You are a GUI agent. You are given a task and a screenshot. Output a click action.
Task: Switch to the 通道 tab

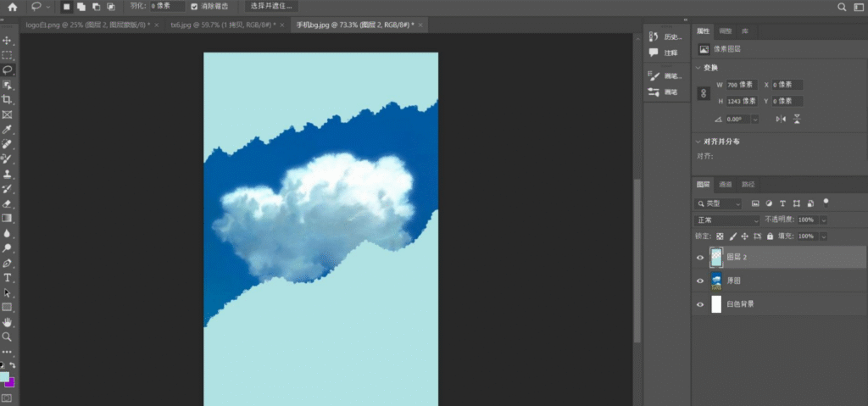coord(726,185)
